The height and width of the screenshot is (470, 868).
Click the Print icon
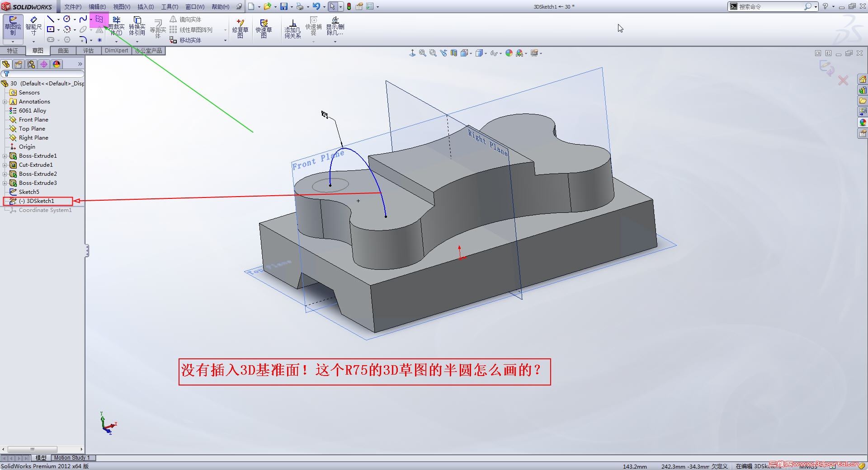click(300, 6)
